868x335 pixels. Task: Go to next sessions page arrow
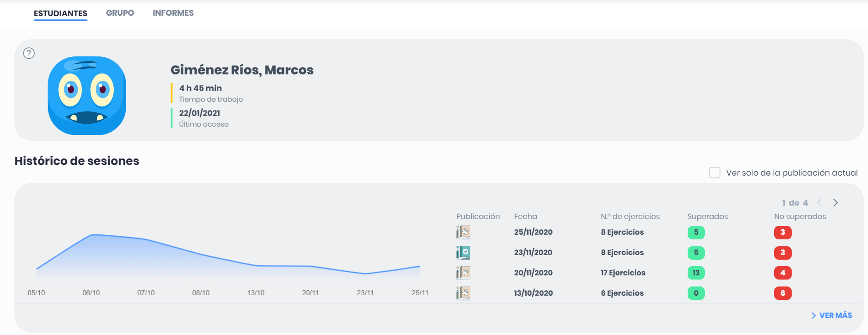pos(835,202)
